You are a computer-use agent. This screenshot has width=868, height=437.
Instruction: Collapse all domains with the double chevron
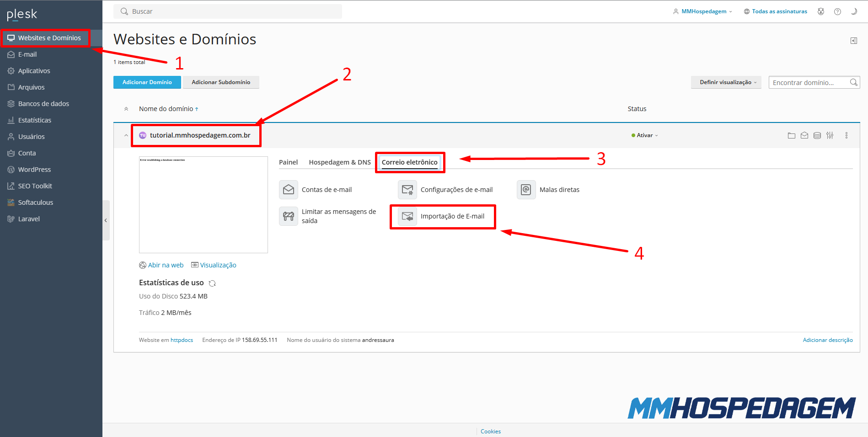tap(126, 109)
